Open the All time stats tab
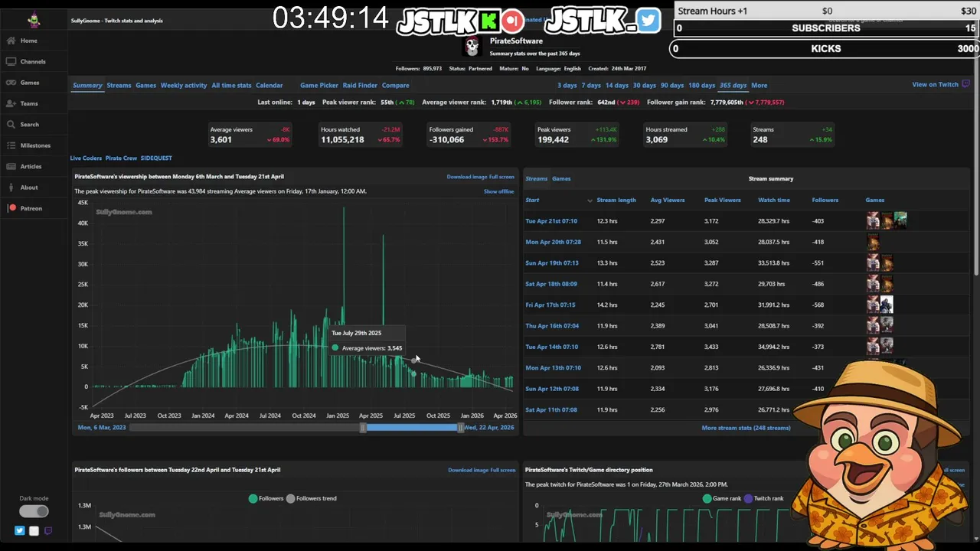This screenshot has width=980, height=551. tap(231, 85)
